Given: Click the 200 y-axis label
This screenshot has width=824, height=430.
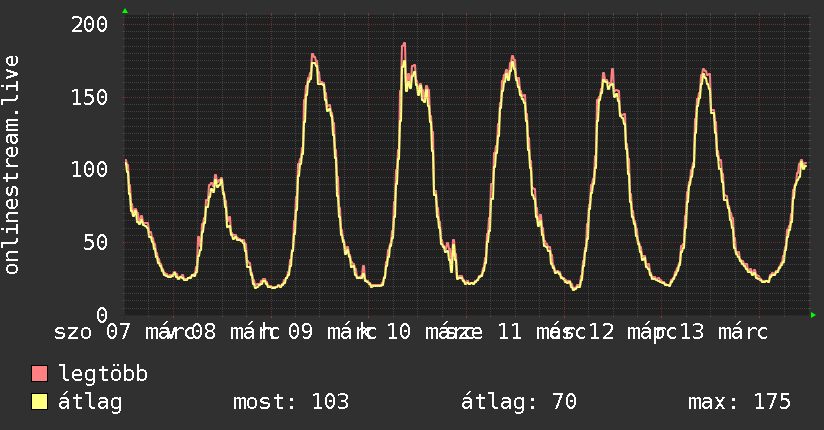Looking at the screenshot, I should [x=89, y=24].
